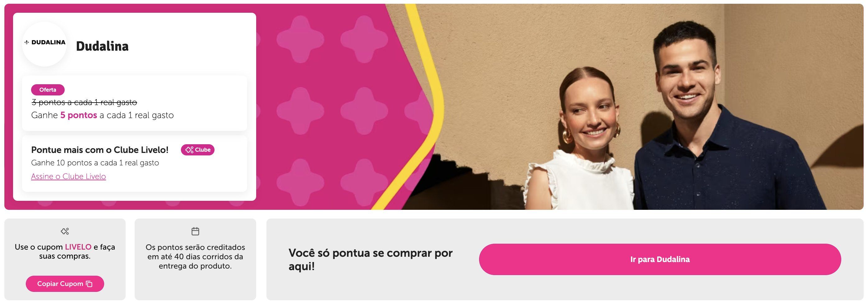Click the Use o cupom instruction text
Viewport: 868px width, 304px height.
[x=65, y=251]
